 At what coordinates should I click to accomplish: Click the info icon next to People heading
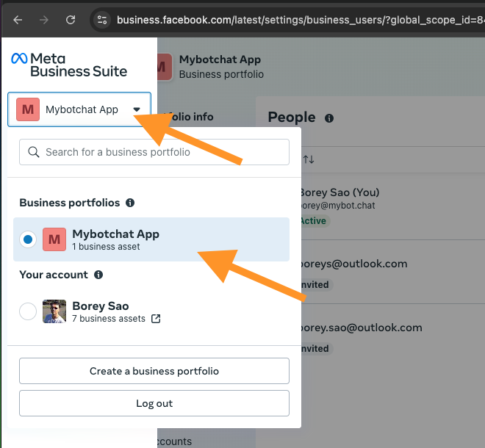click(329, 118)
